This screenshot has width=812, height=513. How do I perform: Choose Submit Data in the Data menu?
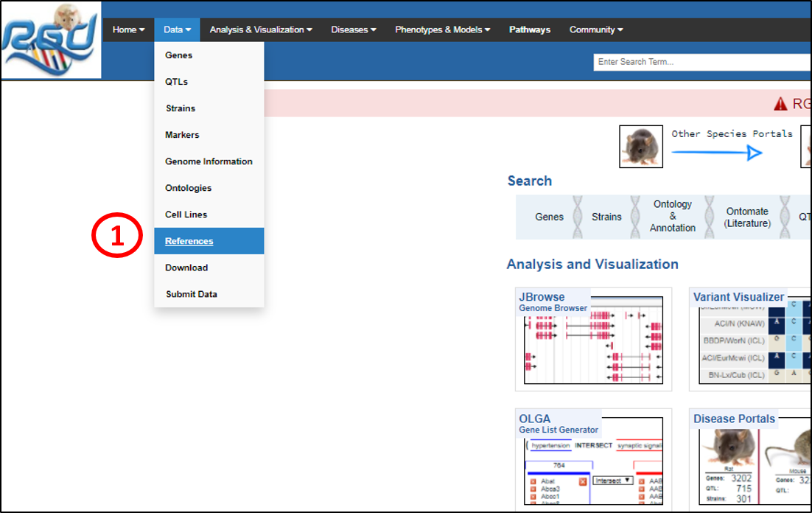[x=192, y=294]
